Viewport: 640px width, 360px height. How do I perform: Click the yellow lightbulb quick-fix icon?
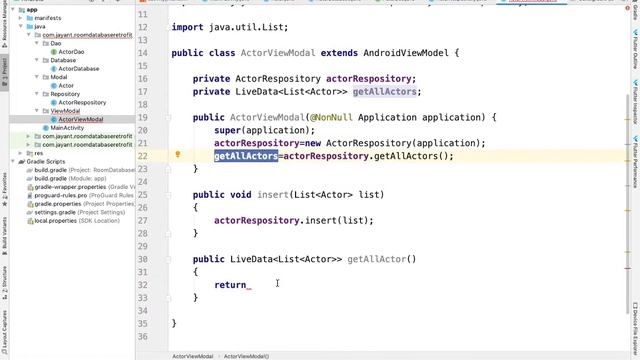click(178, 154)
